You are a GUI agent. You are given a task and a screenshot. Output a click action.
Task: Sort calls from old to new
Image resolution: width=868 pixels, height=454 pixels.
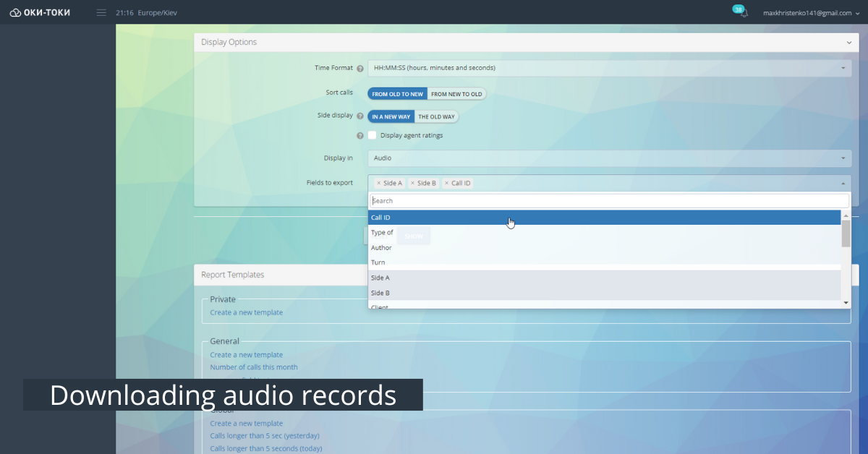pyautogui.click(x=397, y=94)
